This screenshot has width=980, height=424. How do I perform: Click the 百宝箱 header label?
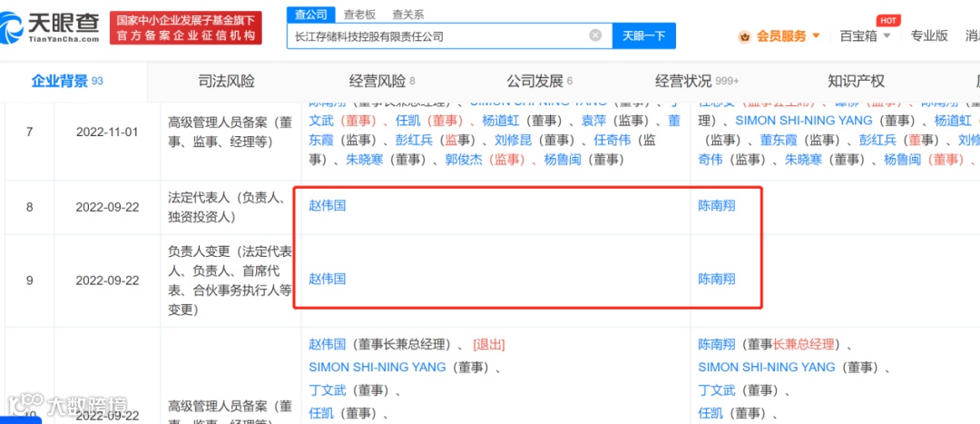[x=858, y=36]
